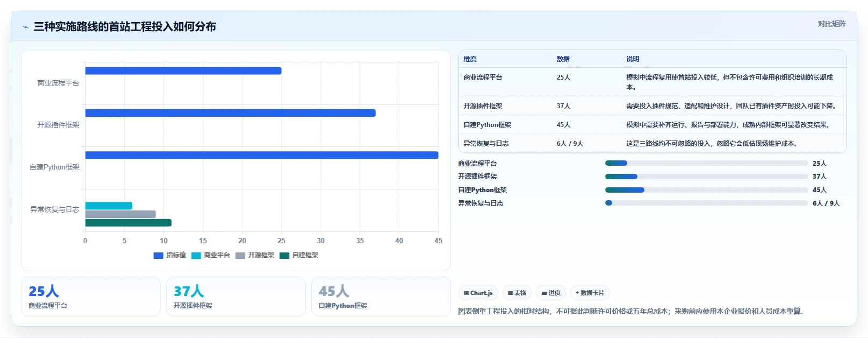Image resolution: width=868 pixels, height=338 pixels.
Task: Click the 45人 stat card
Action: click(x=381, y=297)
